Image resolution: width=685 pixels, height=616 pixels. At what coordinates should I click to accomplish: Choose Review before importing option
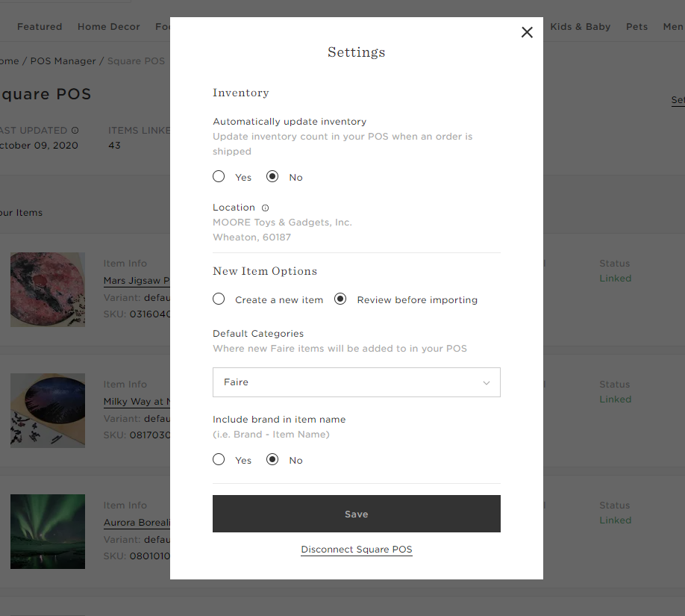[340, 299]
